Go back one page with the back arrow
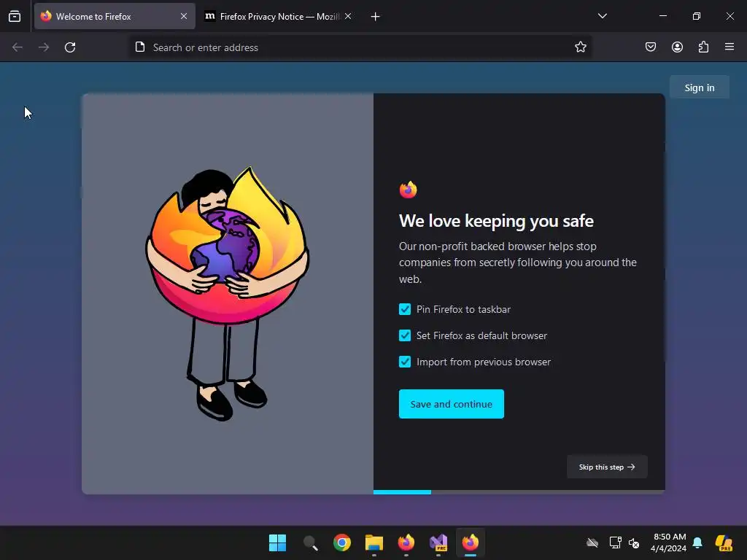The height and width of the screenshot is (560, 747). 18,47
